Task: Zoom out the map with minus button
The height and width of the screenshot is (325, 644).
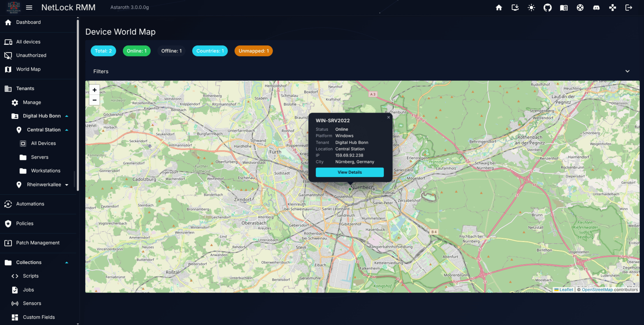Action: [x=95, y=100]
